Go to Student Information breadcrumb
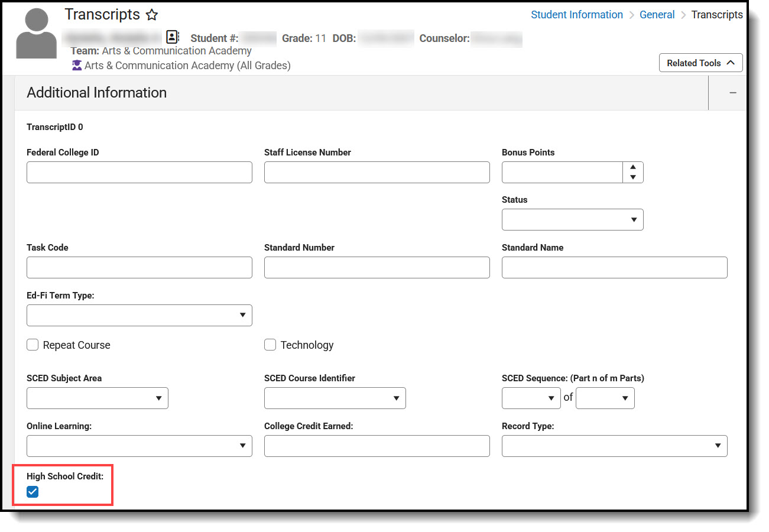The height and width of the screenshot is (532, 769). pyautogui.click(x=576, y=15)
